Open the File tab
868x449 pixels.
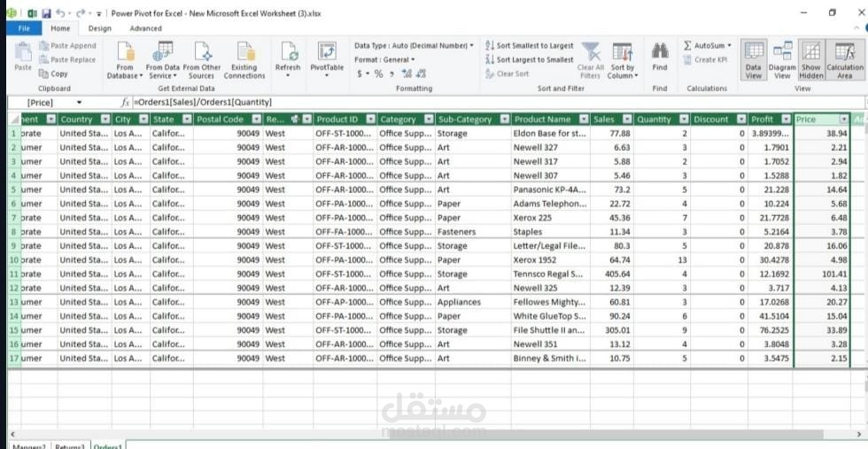tap(24, 28)
